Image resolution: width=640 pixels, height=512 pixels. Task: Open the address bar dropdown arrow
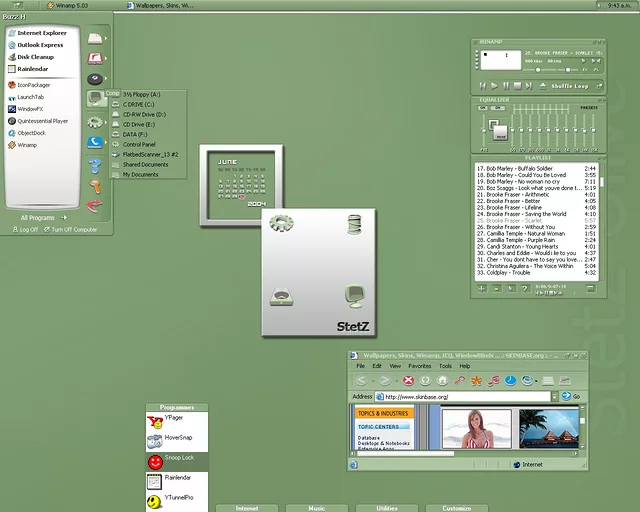[x=554, y=396]
